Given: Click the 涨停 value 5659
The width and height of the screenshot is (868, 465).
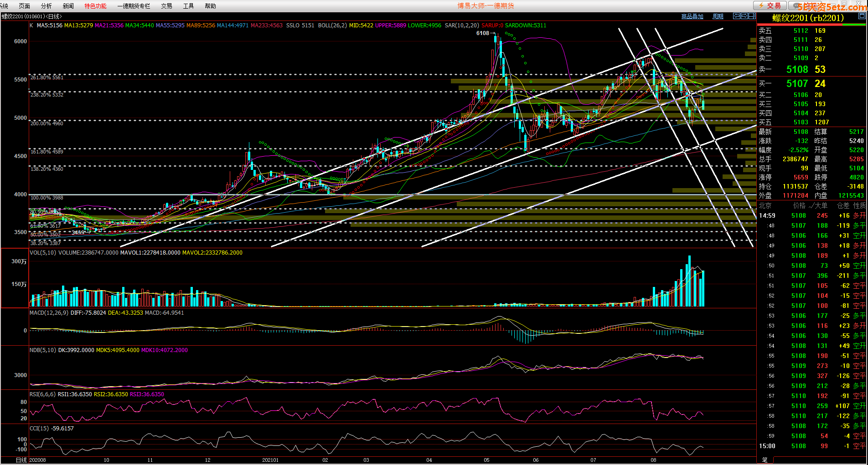Looking at the screenshot, I should coord(801,177).
